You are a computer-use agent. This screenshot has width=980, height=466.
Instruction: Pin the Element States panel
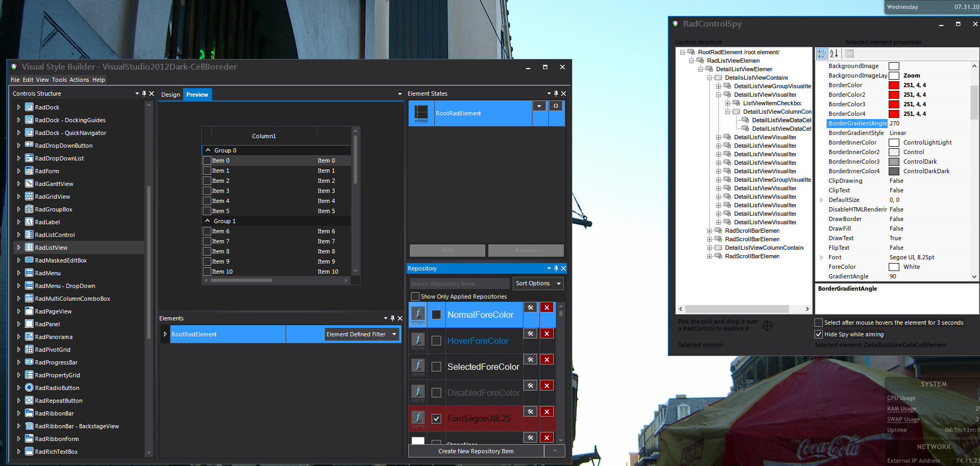click(x=556, y=94)
